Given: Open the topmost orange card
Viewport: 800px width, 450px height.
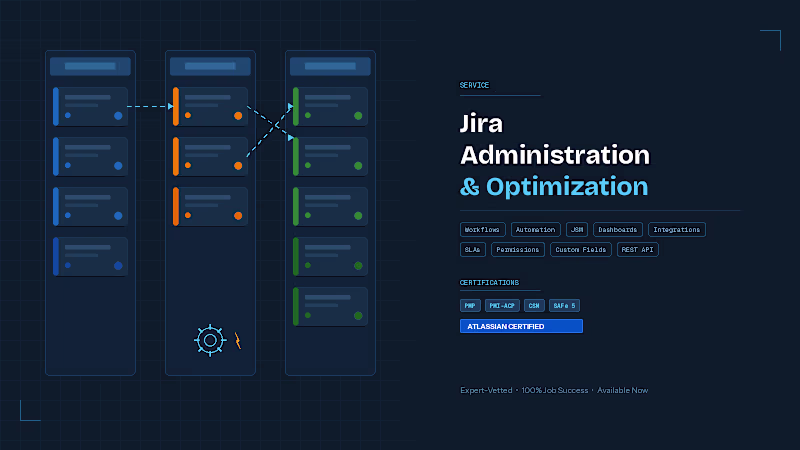Looking at the screenshot, I should coord(210,107).
